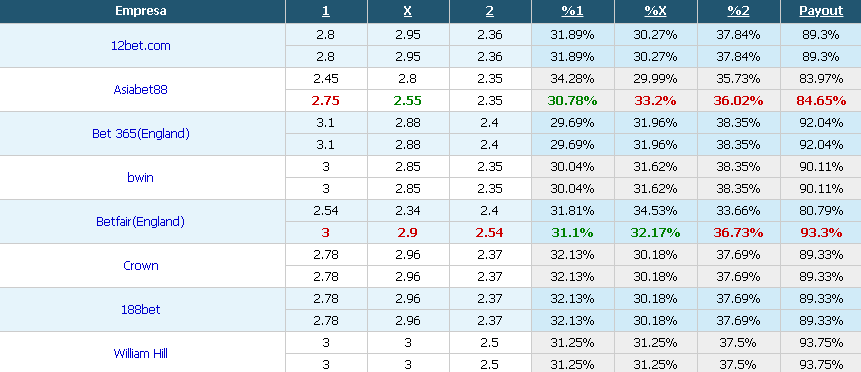Sort by the 1 column header
The width and height of the screenshot is (861, 372).
326,11
